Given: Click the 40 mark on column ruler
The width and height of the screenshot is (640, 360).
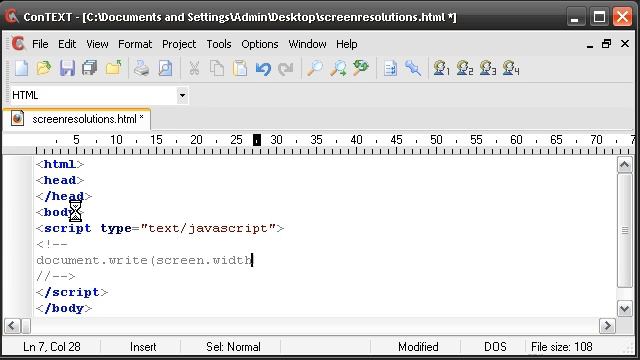Looking at the screenshot, I should [x=356, y=140].
